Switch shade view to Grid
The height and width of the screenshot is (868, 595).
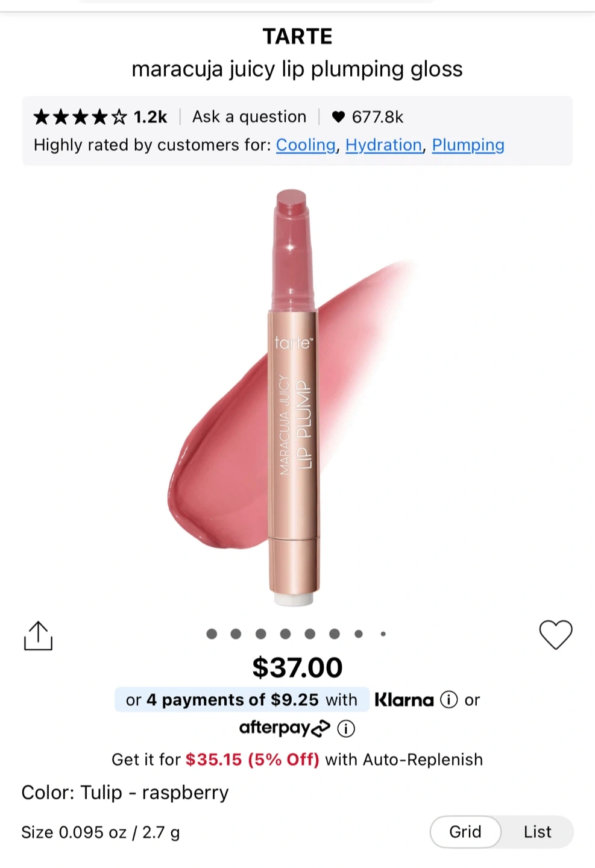(x=465, y=832)
